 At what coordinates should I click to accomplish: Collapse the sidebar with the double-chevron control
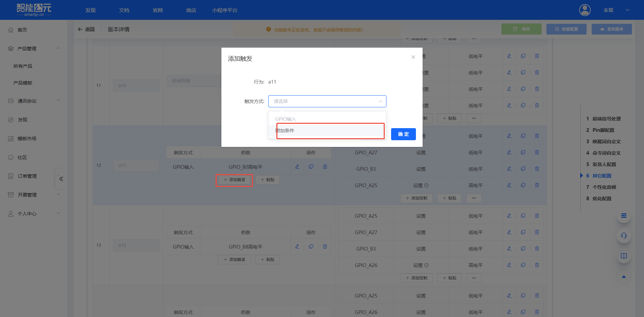(61, 179)
